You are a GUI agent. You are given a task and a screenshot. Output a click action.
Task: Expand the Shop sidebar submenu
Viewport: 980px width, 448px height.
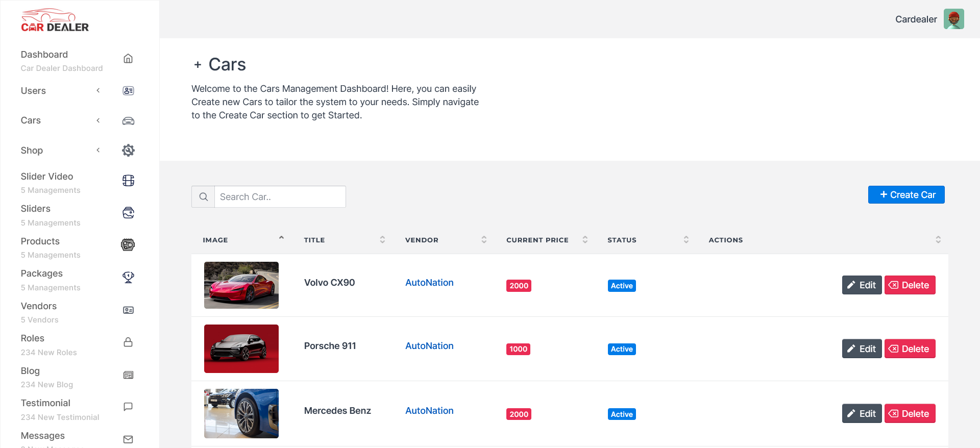point(98,151)
